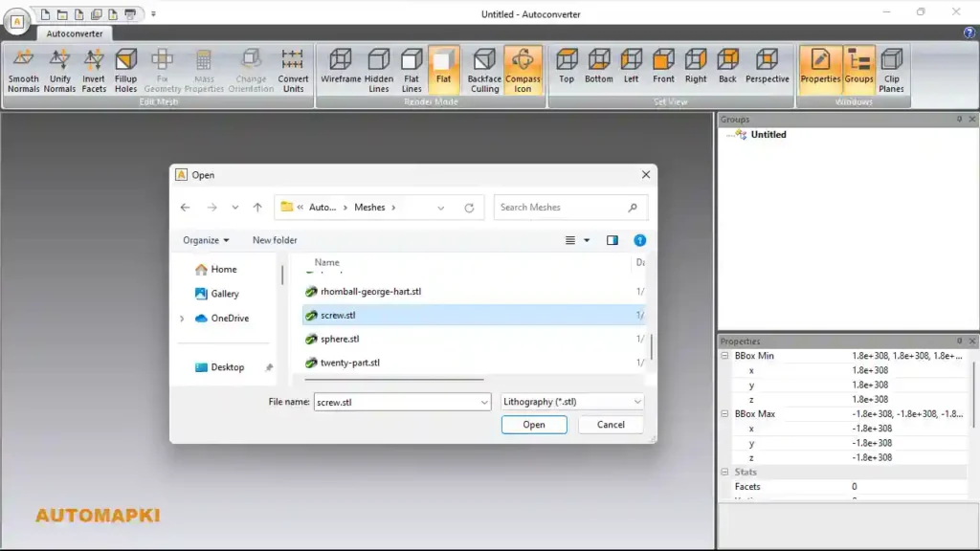Close the Open dialog
Screen dimensions: 980x551
click(646, 175)
